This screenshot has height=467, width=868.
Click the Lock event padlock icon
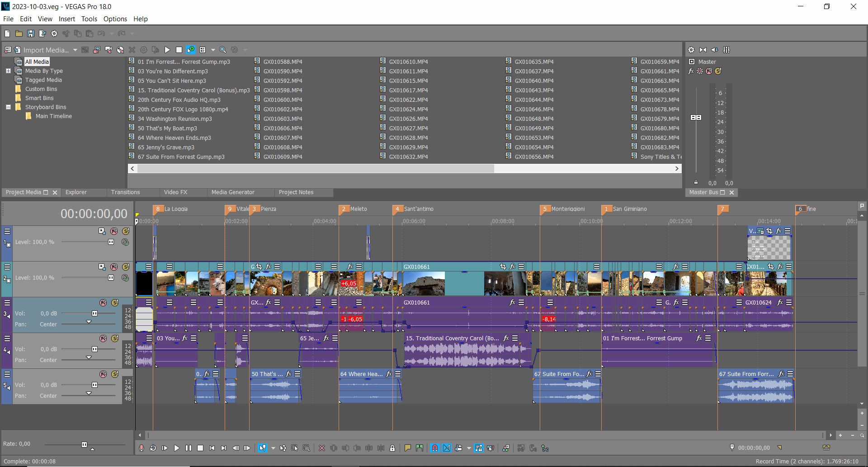(x=392, y=448)
